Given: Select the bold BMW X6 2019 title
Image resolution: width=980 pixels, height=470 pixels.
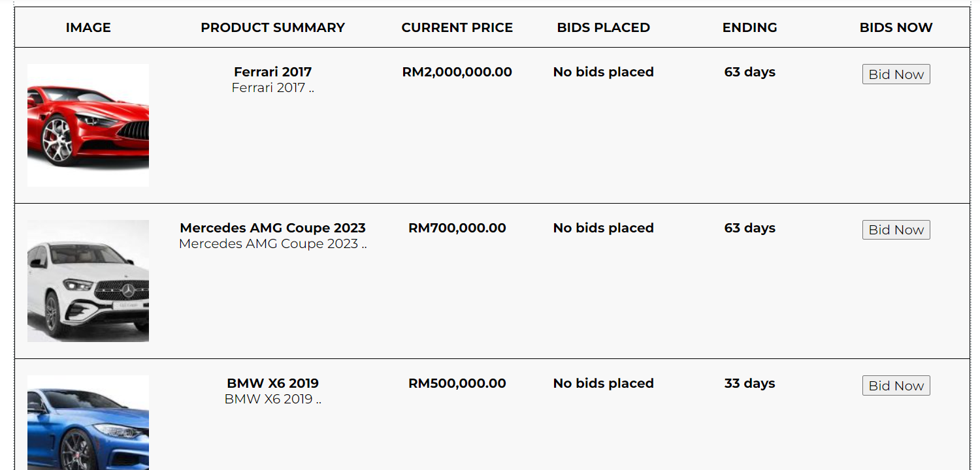Looking at the screenshot, I should [272, 383].
